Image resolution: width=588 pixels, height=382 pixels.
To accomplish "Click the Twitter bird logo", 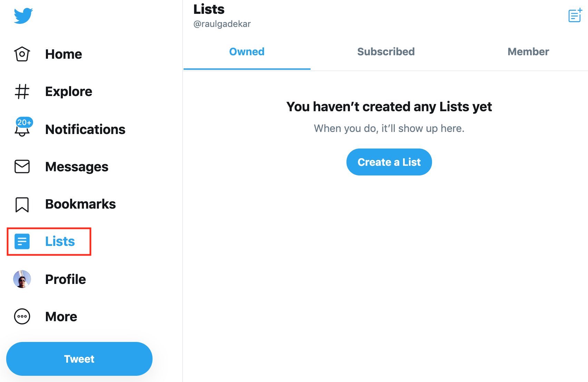I will click(x=22, y=15).
